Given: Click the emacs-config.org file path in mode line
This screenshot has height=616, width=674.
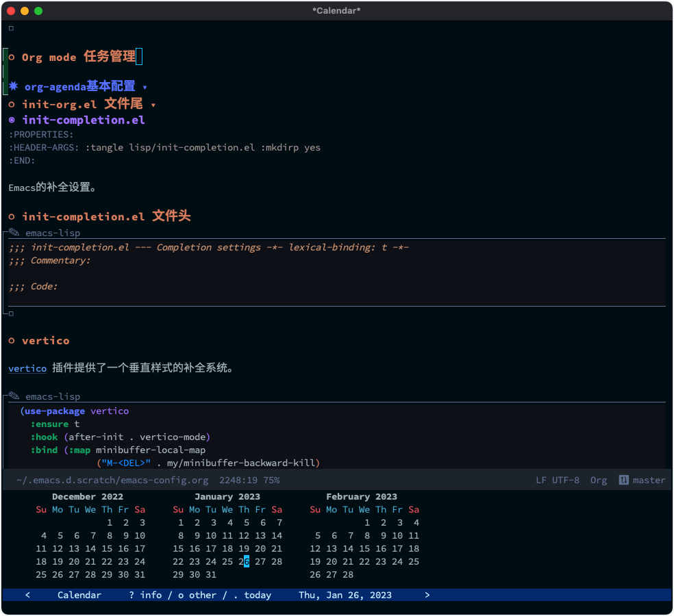Looking at the screenshot, I should coord(112,480).
